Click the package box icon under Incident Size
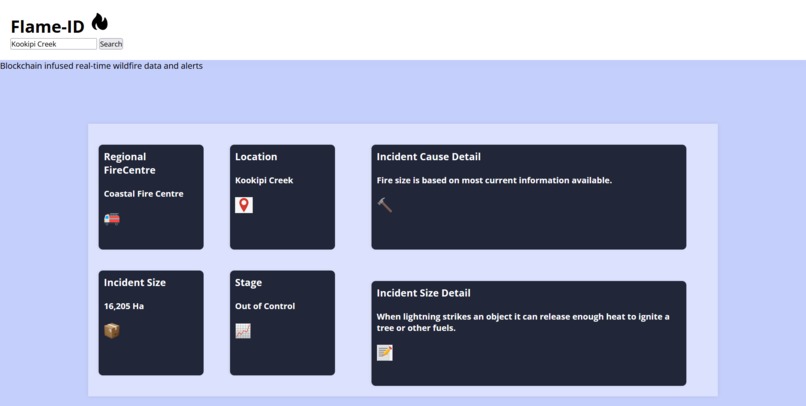 pos(112,330)
